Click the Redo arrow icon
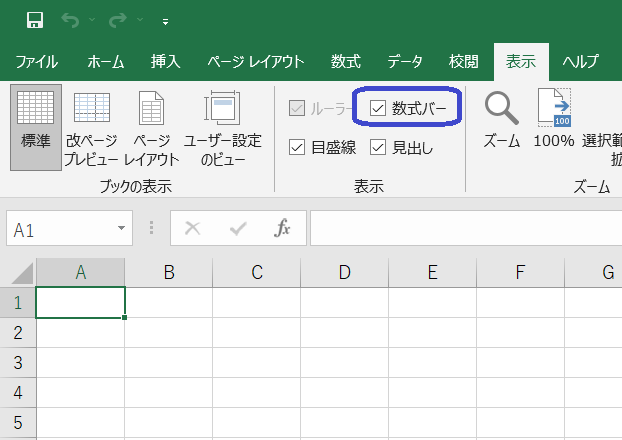 tap(118, 20)
